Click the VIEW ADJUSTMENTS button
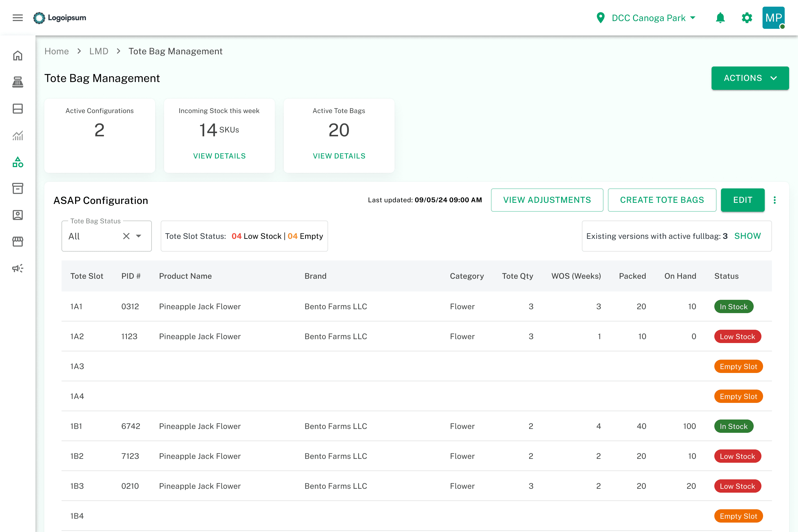 point(547,200)
